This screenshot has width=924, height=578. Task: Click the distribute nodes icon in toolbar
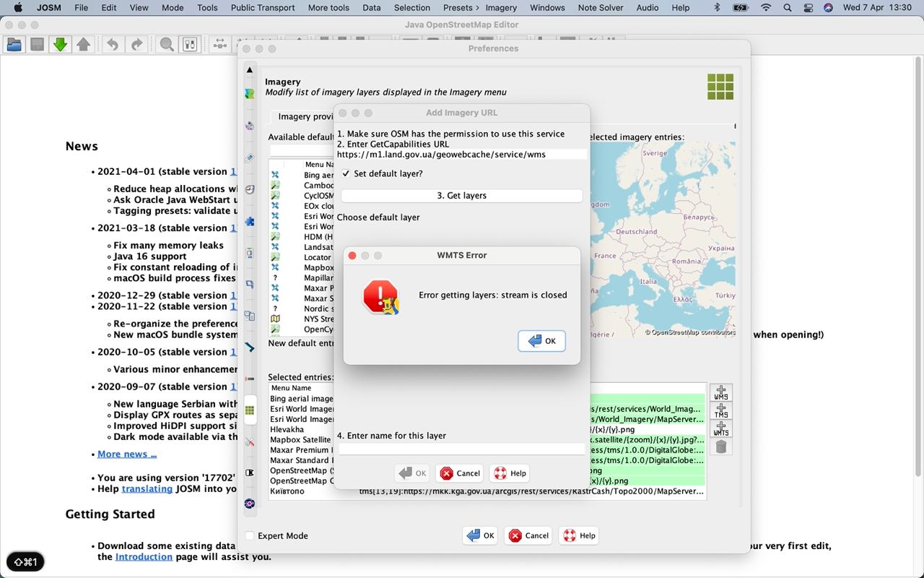[220, 45]
